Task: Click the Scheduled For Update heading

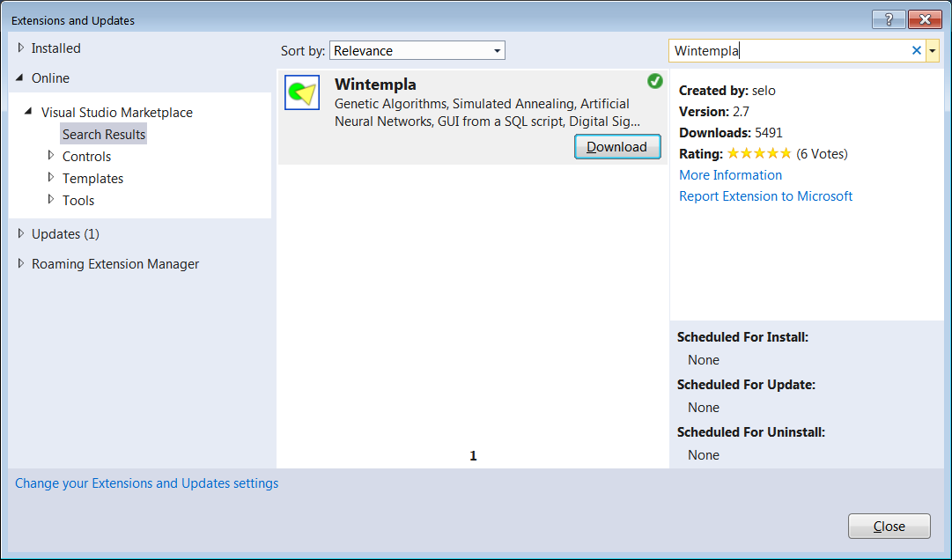Action: (746, 385)
